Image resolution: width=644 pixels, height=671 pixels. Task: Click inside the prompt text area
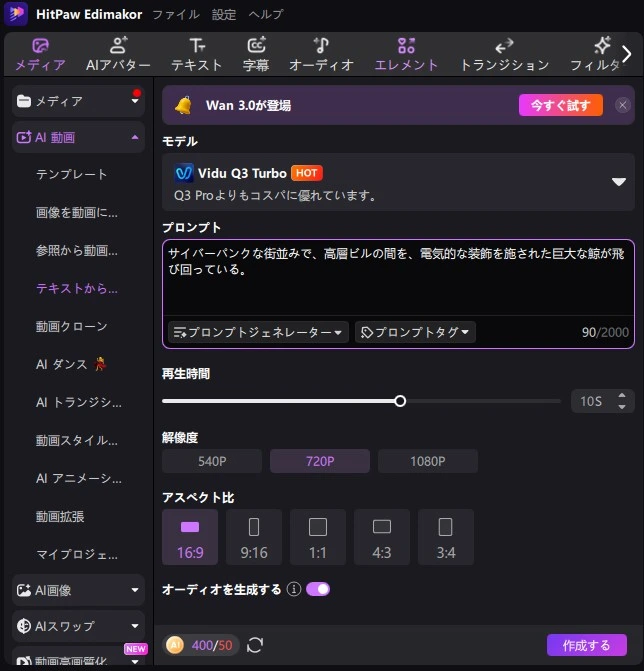pyautogui.click(x=398, y=278)
